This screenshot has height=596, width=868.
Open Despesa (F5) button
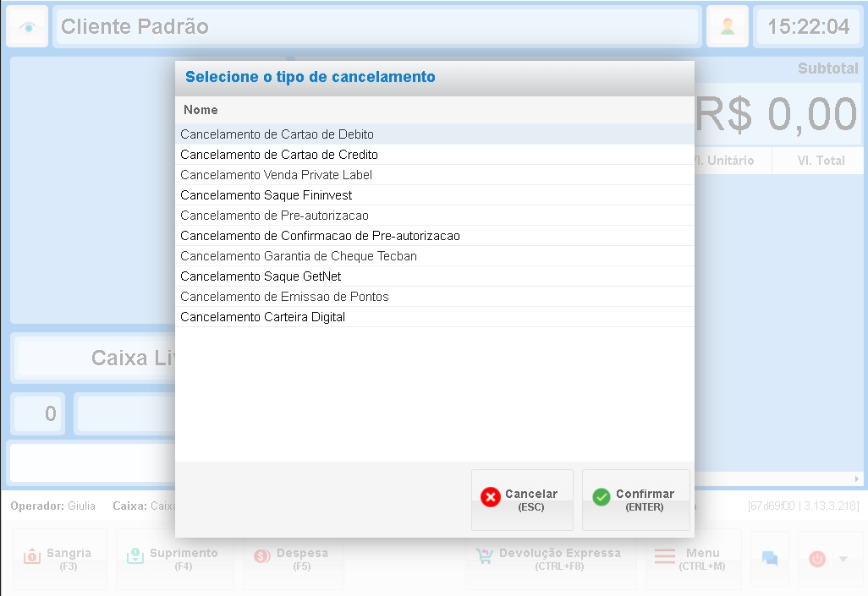pos(293,559)
